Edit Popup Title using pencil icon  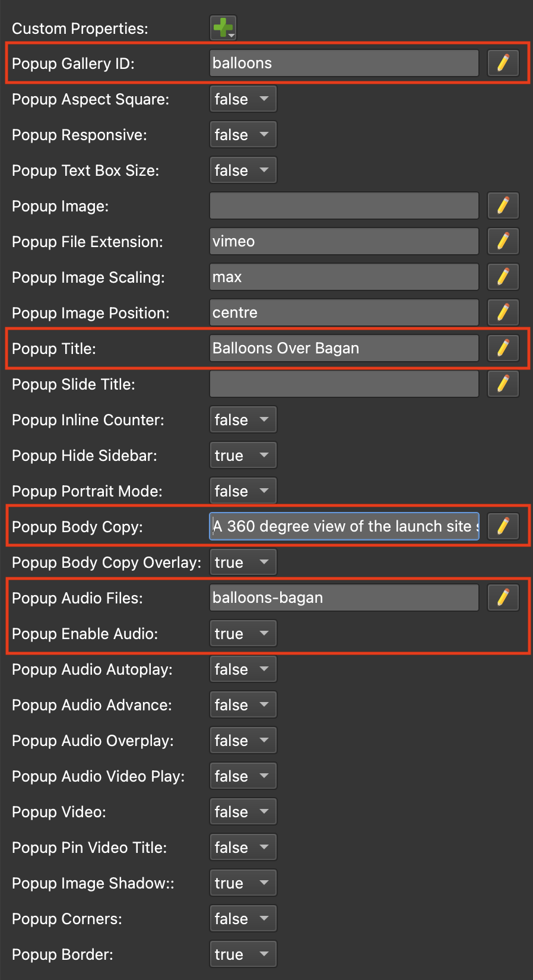point(503,348)
